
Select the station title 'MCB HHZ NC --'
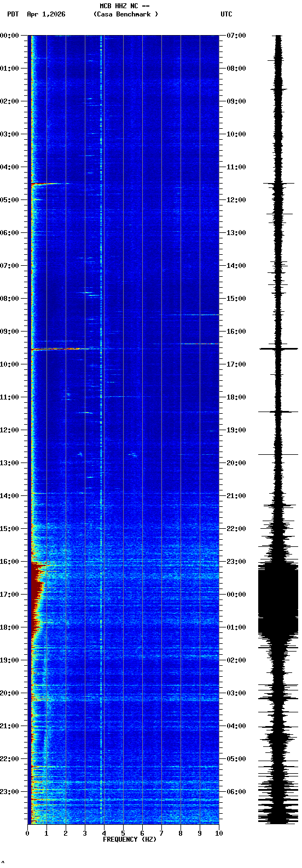tap(124, 6)
